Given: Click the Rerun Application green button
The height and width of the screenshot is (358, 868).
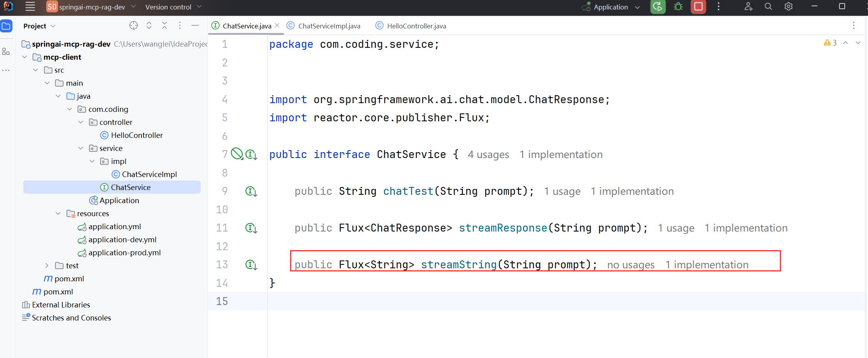Looking at the screenshot, I should click(x=658, y=7).
